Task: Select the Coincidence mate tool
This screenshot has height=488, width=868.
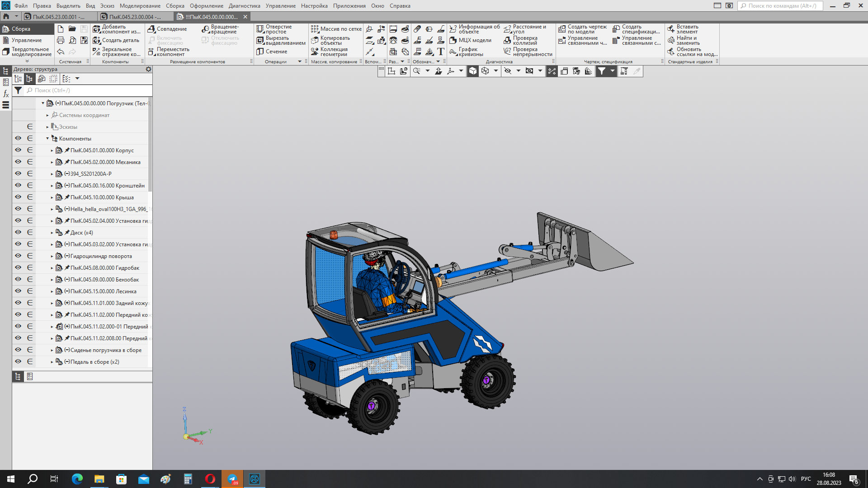Action: point(152,29)
